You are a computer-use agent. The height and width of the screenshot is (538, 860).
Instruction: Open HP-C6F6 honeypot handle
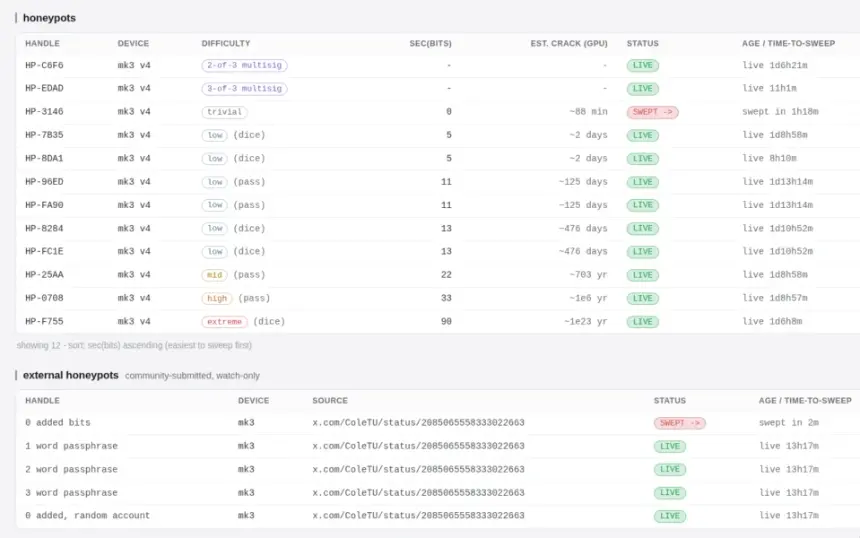pos(44,65)
